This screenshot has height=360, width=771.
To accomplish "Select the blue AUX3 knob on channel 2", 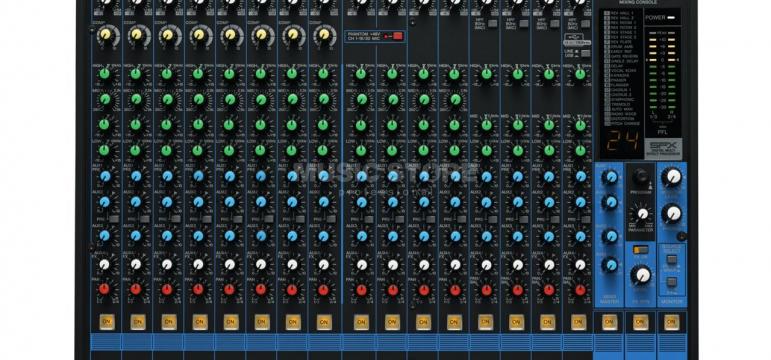I will (x=136, y=236).
